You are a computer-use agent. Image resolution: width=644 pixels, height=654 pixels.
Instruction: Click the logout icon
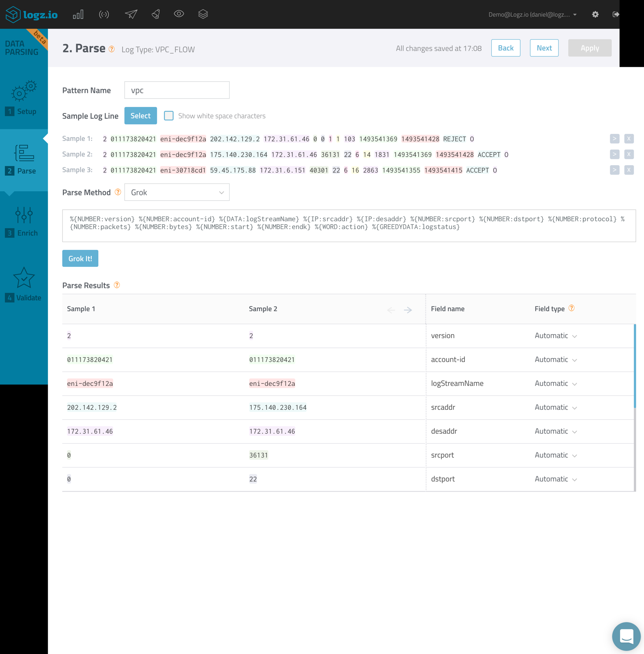616,14
